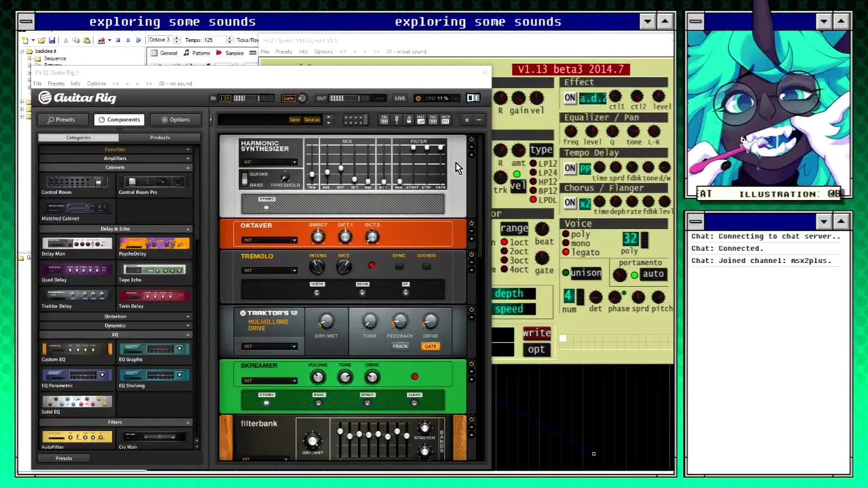Screen dimensions: 868x488
Task: Toggle the orange GATE button on Traktor's 12
Action: coord(430,346)
